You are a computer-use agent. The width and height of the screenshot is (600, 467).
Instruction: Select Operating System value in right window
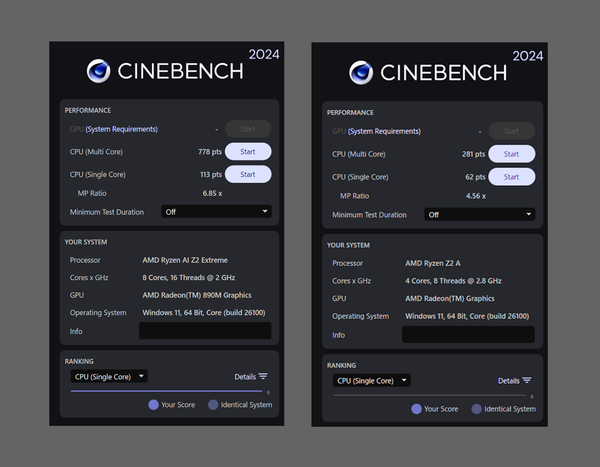coord(467,316)
